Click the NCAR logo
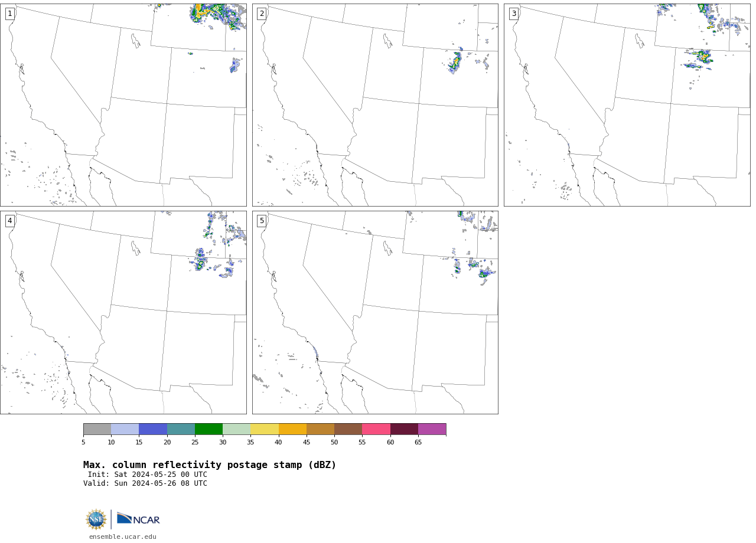This screenshot has height=543, width=756. pos(138,519)
